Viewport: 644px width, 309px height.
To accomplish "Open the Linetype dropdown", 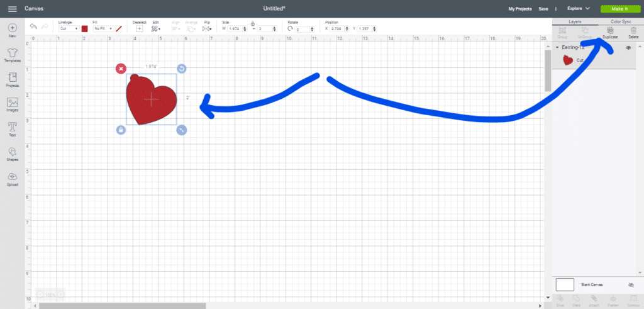I will coord(69,29).
